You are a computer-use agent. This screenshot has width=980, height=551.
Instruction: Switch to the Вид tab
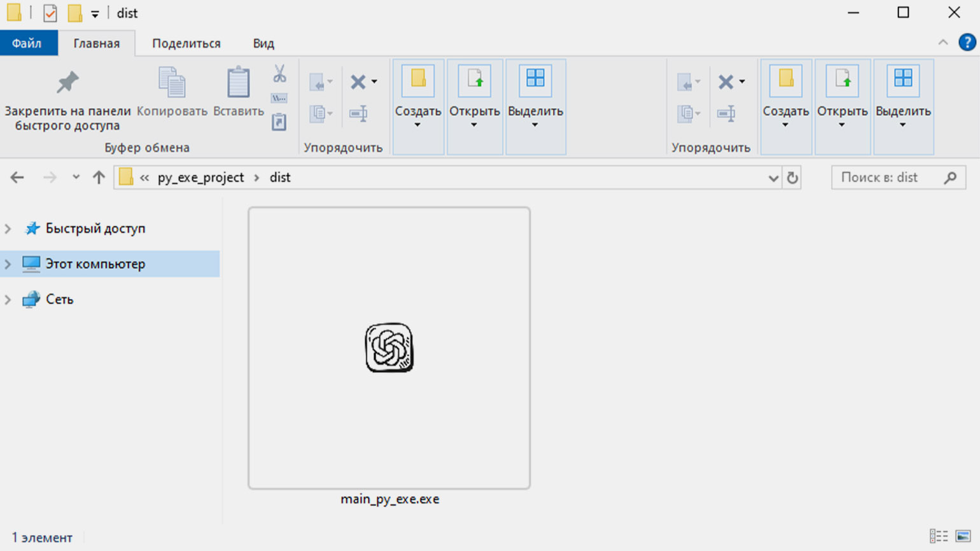click(263, 43)
